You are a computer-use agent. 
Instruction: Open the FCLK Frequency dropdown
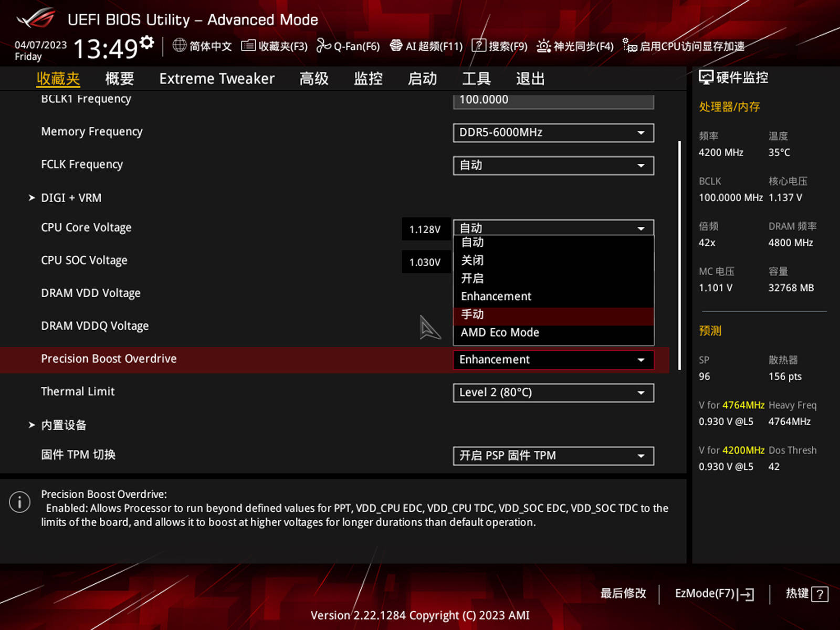tap(553, 165)
